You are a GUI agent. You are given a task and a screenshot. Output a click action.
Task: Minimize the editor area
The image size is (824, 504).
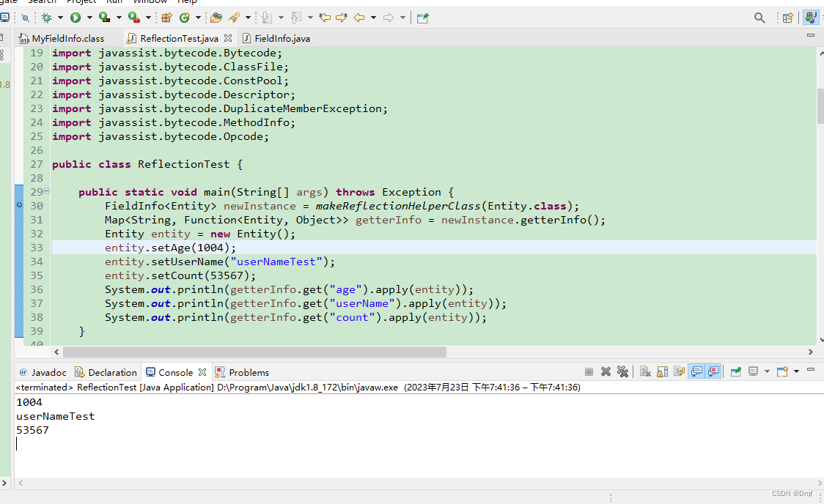pyautogui.click(x=810, y=35)
